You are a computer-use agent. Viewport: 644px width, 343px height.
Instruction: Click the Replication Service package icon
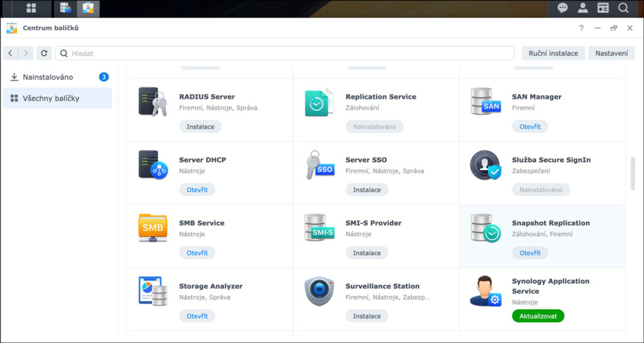319,102
